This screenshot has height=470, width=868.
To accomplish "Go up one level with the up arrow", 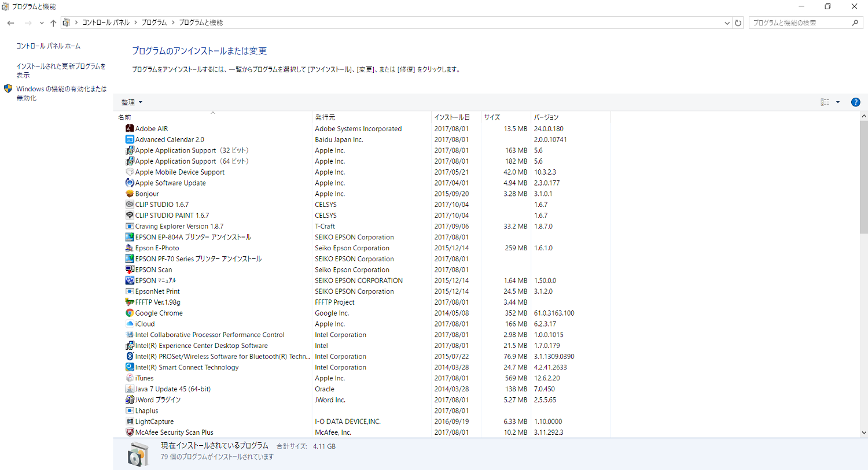I will click(x=53, y=23).
